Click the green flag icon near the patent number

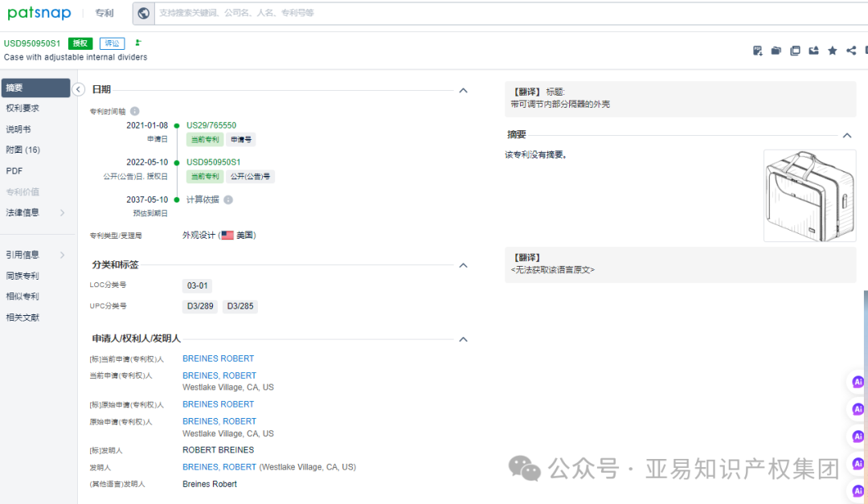coord(137,43)
